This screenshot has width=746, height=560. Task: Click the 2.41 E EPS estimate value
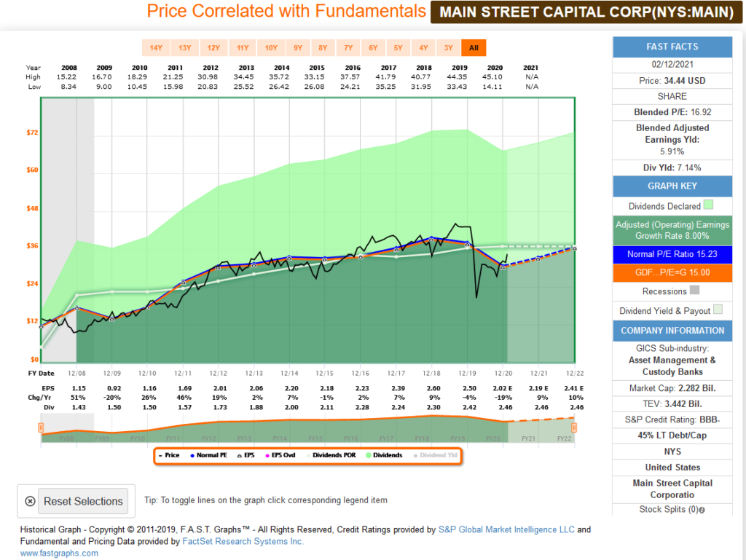click(574, 388)
